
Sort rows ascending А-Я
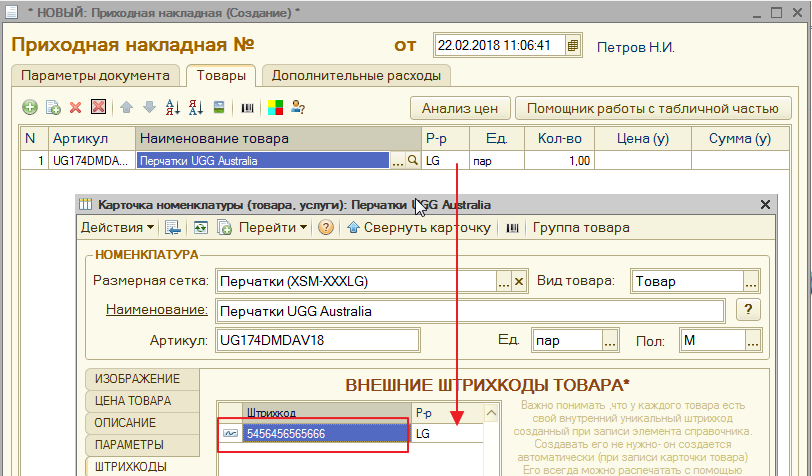[x=172, y=108]
